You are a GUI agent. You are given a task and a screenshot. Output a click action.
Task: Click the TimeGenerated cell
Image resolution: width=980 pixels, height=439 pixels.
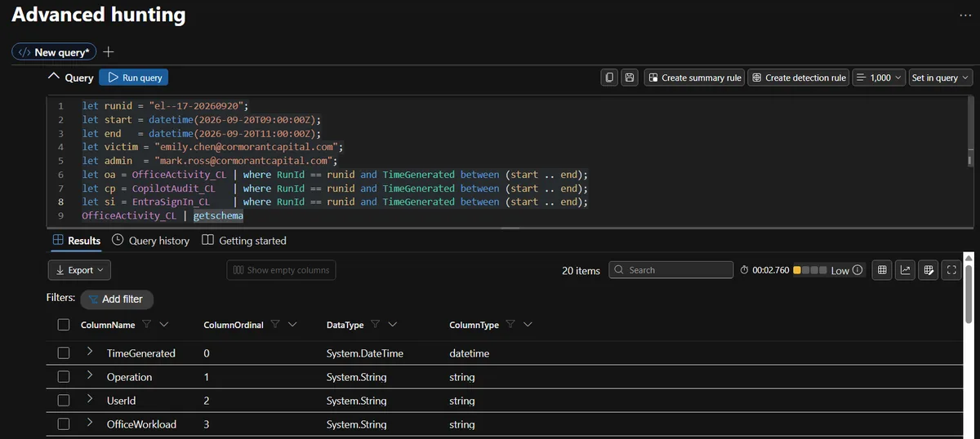click(x=140, y=353)
